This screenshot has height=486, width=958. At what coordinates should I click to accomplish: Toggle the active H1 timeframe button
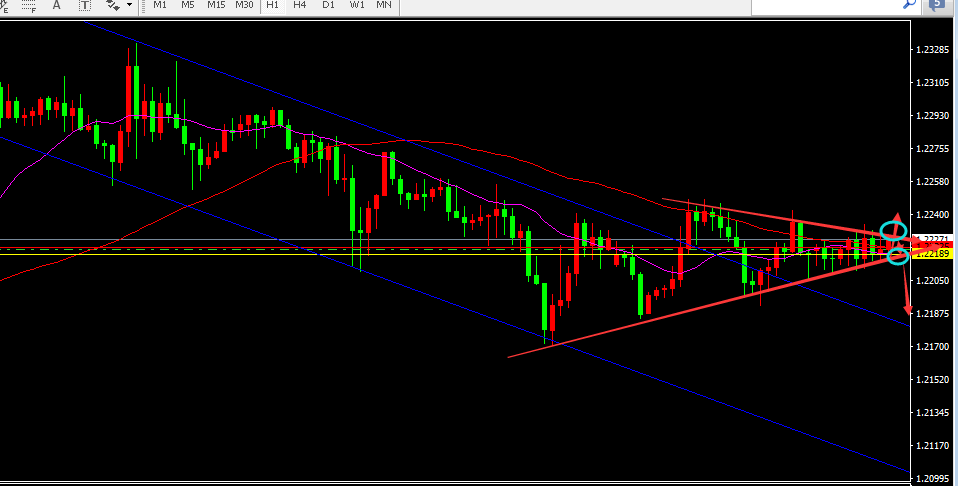point(272,5)
